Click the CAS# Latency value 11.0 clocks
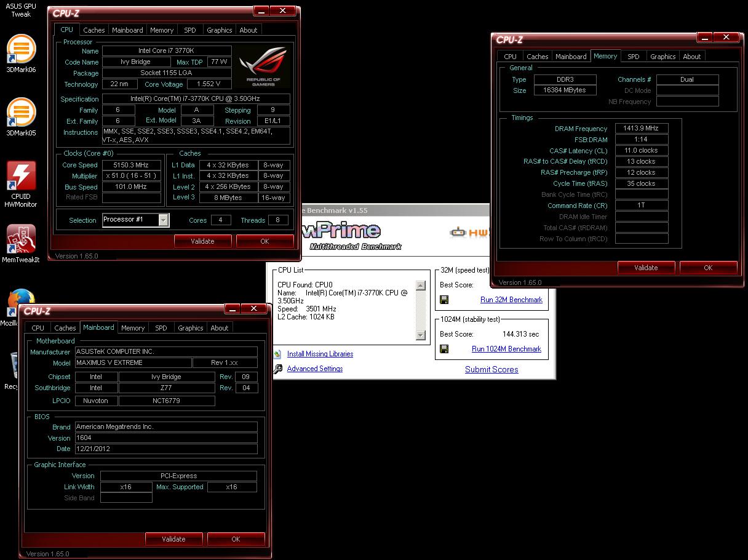 (641, 150)
